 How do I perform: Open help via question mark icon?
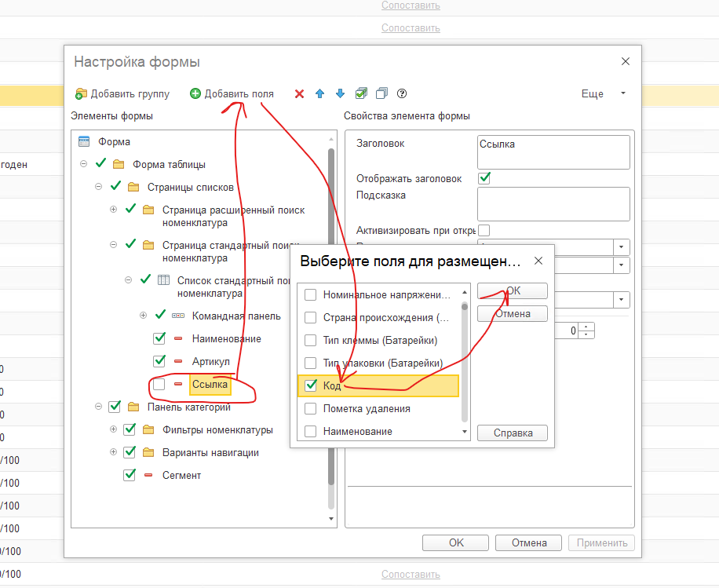pos(402,94)
